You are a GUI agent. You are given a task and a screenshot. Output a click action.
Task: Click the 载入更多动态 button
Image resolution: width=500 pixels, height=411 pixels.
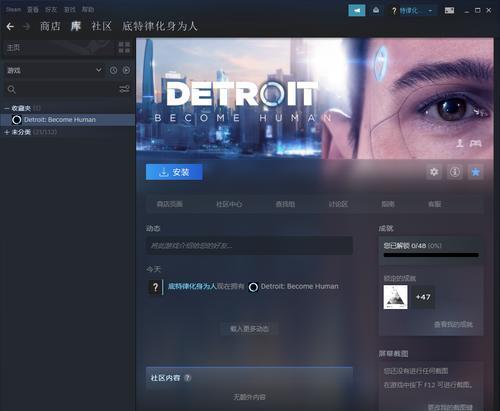click(249, 329)
